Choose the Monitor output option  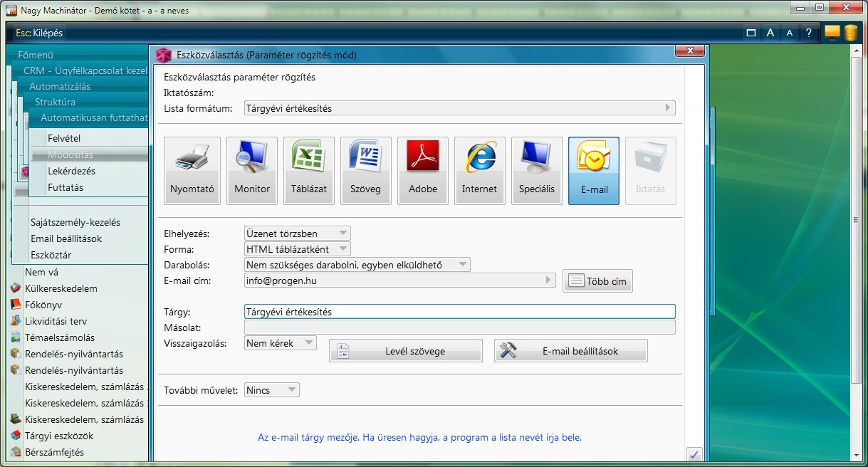pyautogui.click(x=252, y=171)
